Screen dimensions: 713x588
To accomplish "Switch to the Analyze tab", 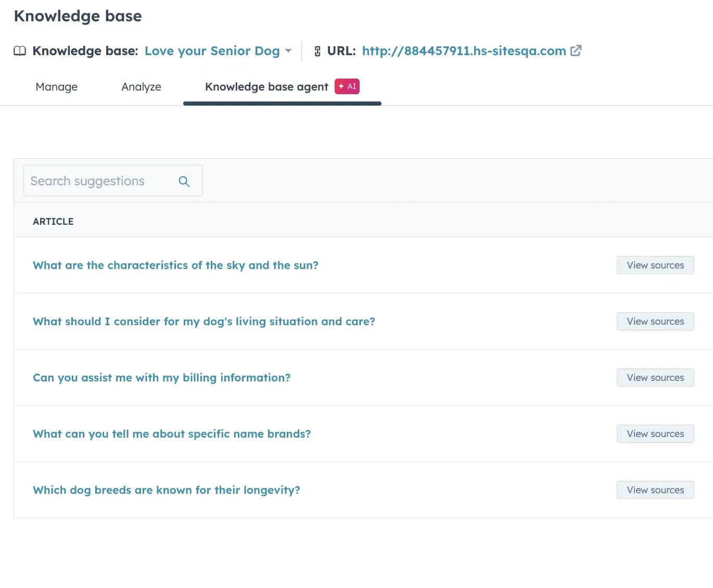I will point(141,87).
